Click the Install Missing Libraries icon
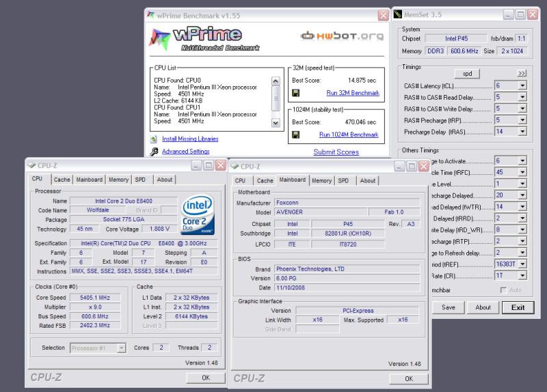This screenshot has height=392, width=547. click(x=153, y=139)
